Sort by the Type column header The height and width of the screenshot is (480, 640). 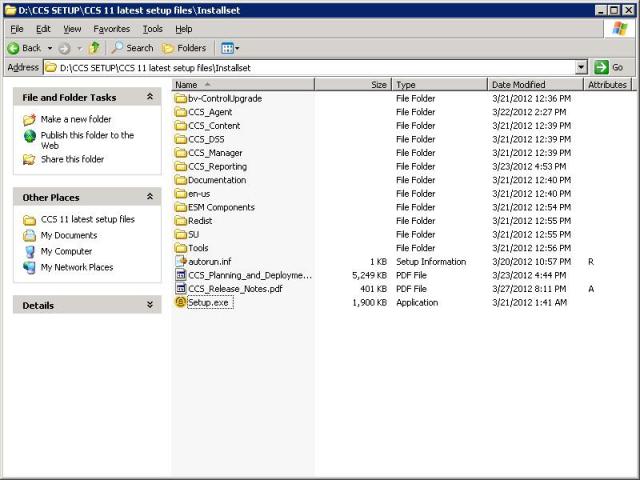(440, 84)
